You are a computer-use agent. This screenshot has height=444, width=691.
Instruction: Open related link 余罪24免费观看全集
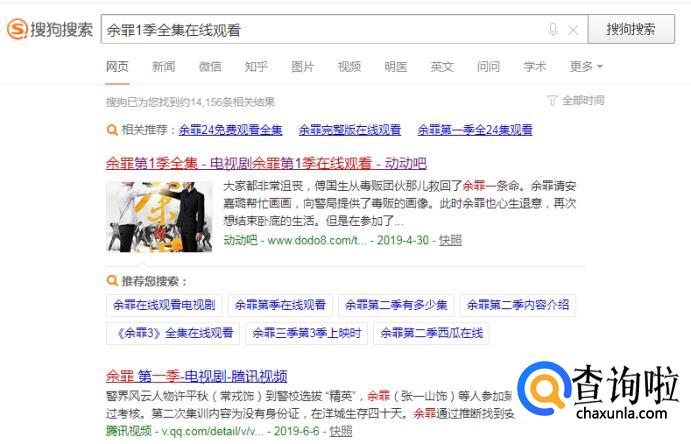pos(230,130)
